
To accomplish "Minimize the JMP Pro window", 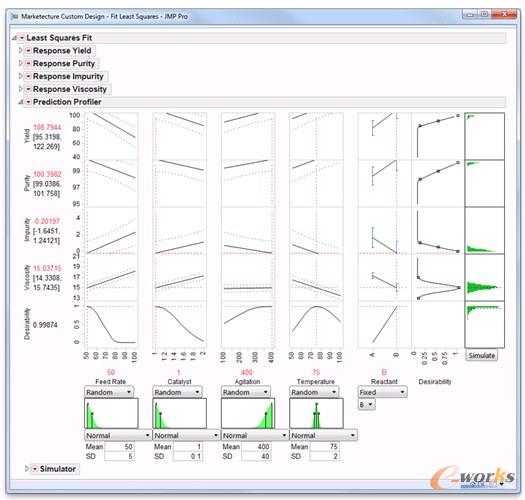I will pos(469,14).
